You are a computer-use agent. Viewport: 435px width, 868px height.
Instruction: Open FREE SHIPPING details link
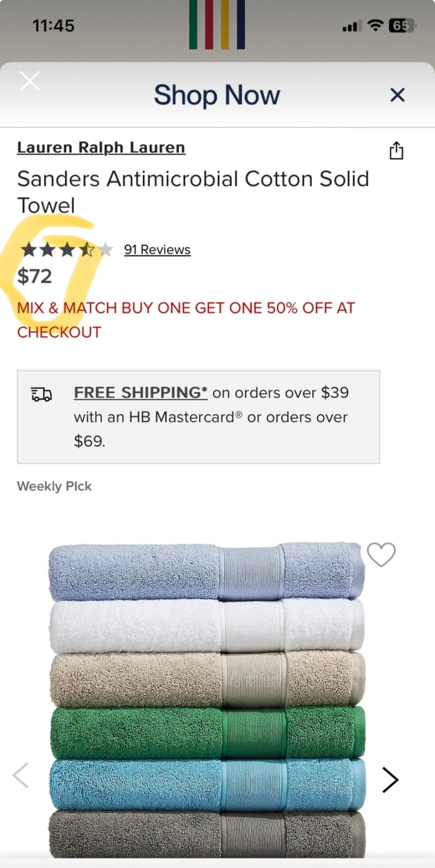pos(141,392)
